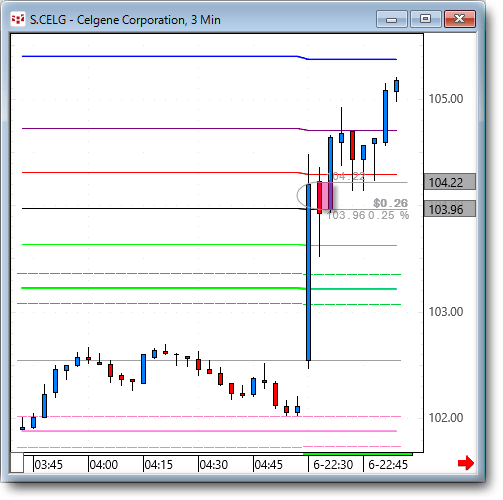Image resolution: width=503 pixels, height=500 pixels.
Task: Click the 103.00 price axis label
Action: pos(446,312)
